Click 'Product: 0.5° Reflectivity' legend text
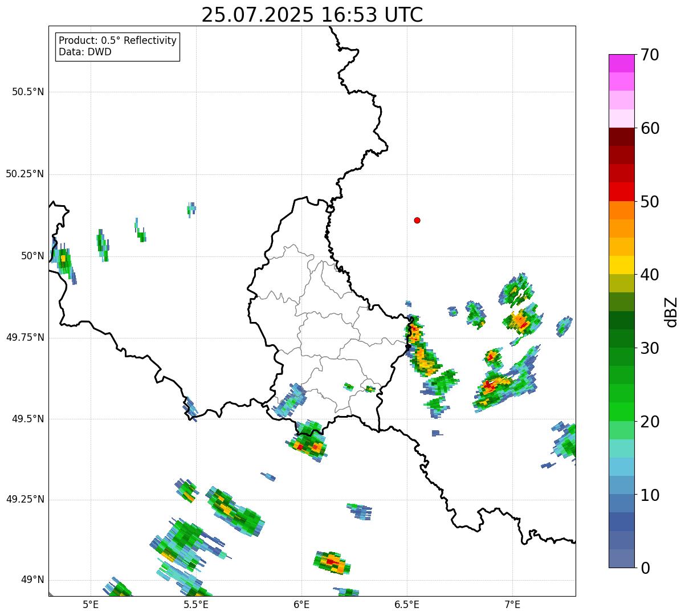Image resolution: width=685 pixels, height=616 pixels. click(x=117, y=41)
